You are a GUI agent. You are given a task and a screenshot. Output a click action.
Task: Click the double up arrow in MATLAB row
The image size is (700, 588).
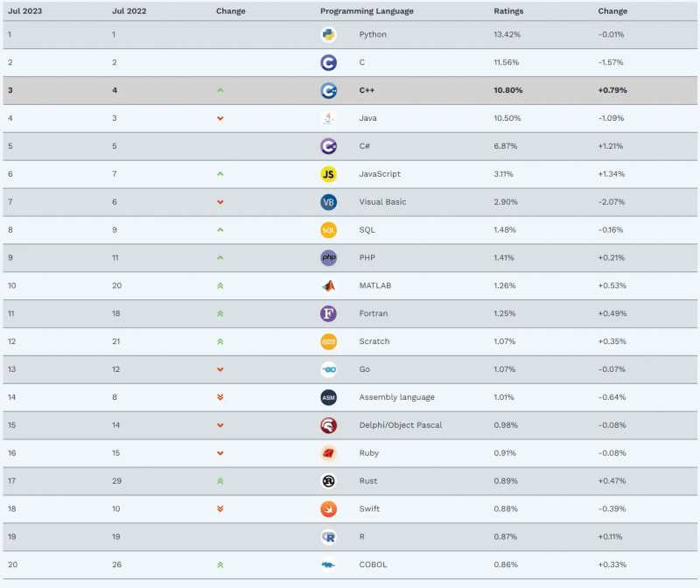(220, 286)
